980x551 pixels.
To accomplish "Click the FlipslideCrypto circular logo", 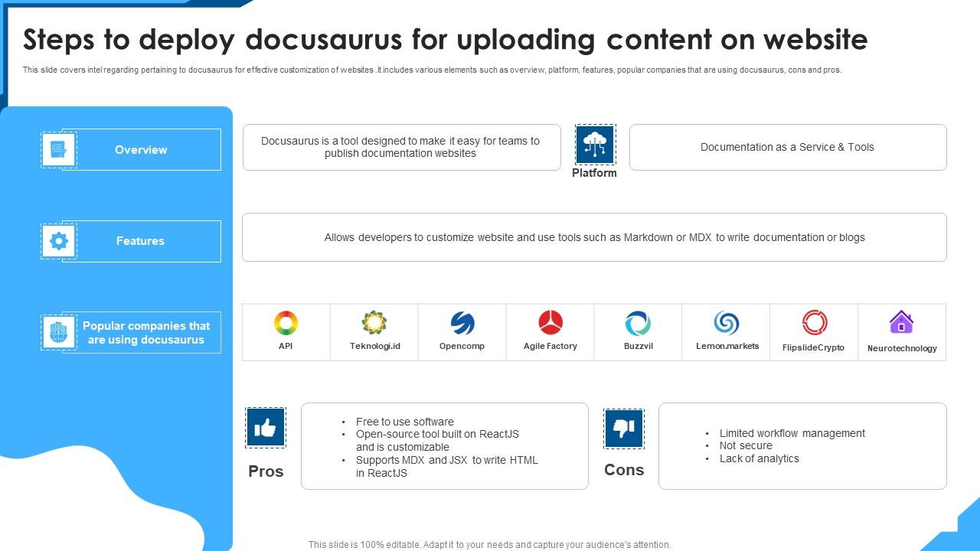I will pos(814,321).
